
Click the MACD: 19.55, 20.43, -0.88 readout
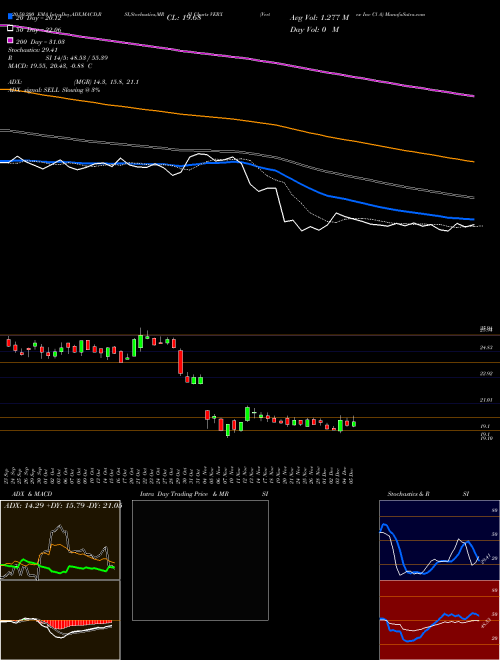pos(50,66)
